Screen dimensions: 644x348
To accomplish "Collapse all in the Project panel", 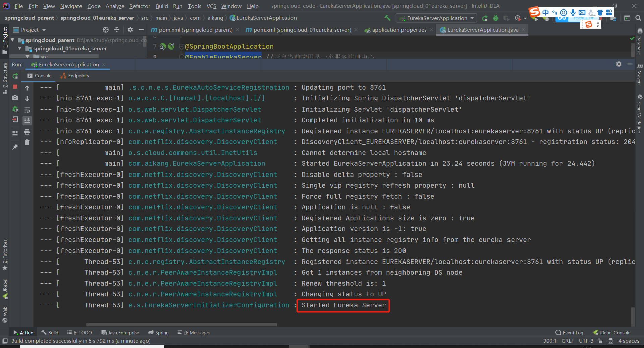I will (x=117, y=30).
